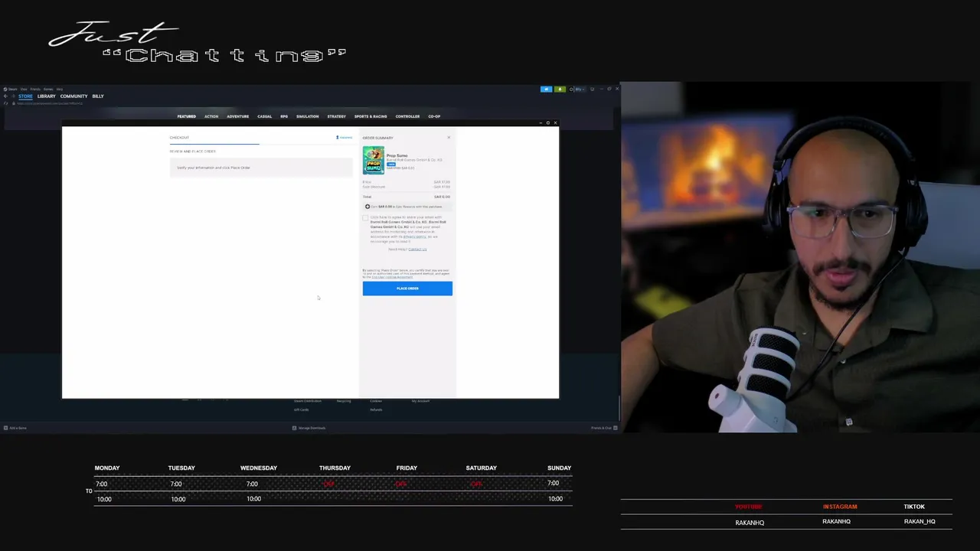Click the Add a Game label
This screenshot has width=980, height=551.
pos(18,428)
